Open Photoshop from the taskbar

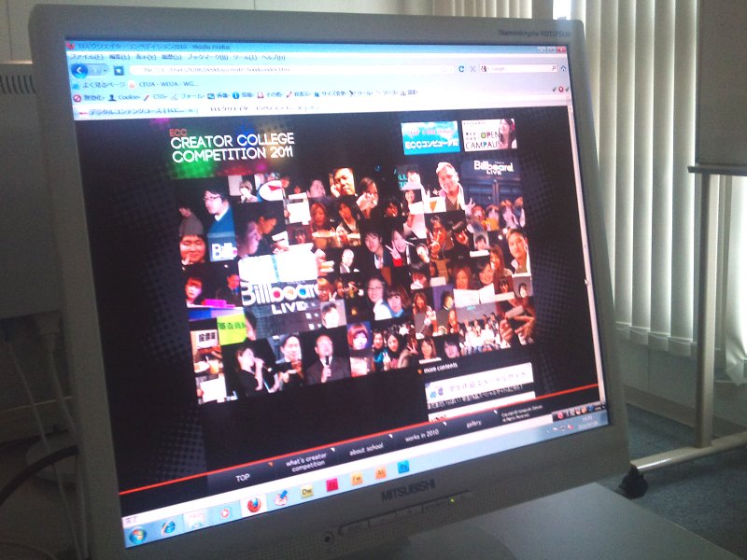point(403,467)
